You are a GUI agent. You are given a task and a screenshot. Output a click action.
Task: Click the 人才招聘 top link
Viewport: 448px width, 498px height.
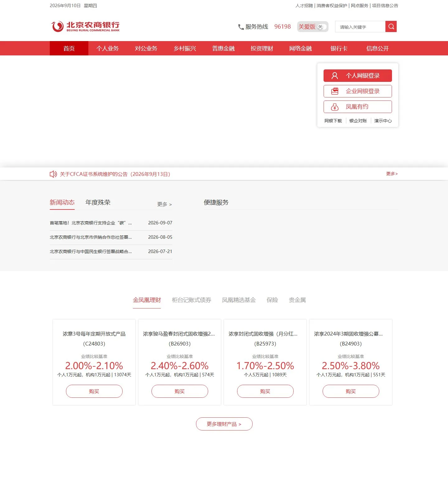tap(304, 6)
